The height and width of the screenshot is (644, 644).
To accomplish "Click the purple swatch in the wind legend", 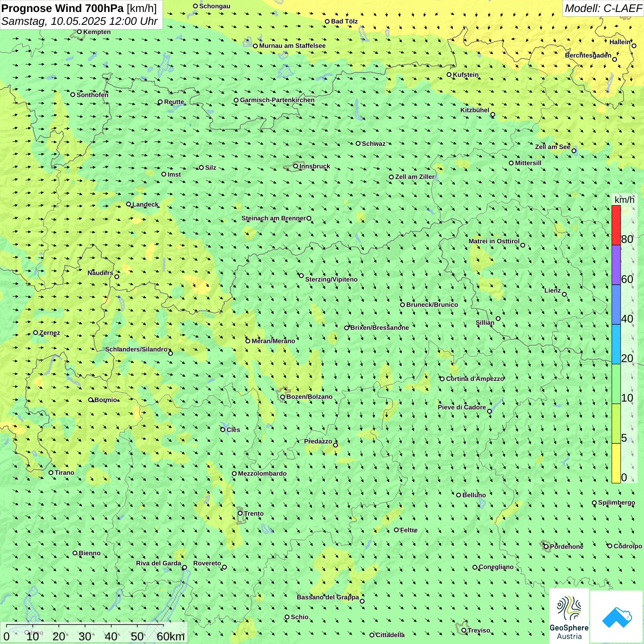I will point(616,265).
